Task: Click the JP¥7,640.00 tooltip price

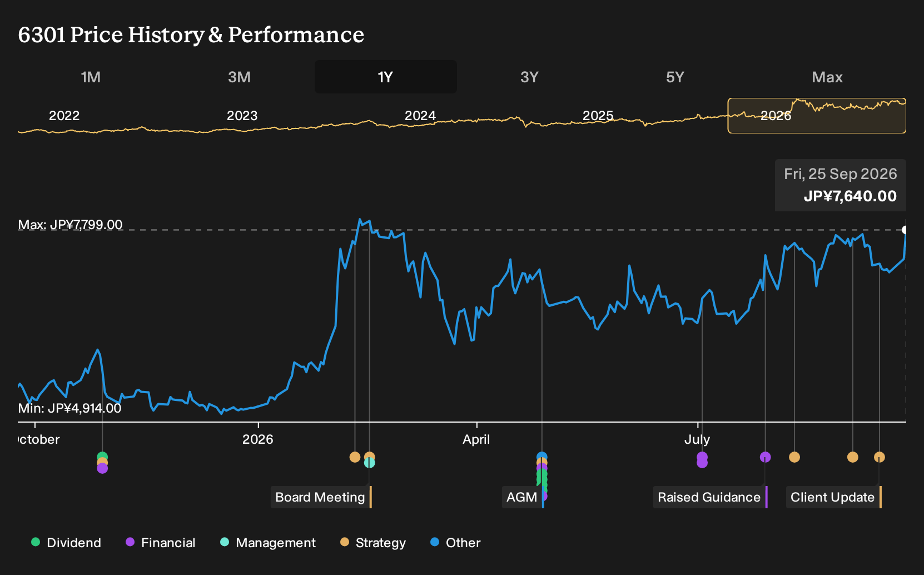Action: click(x=850, y=196)
